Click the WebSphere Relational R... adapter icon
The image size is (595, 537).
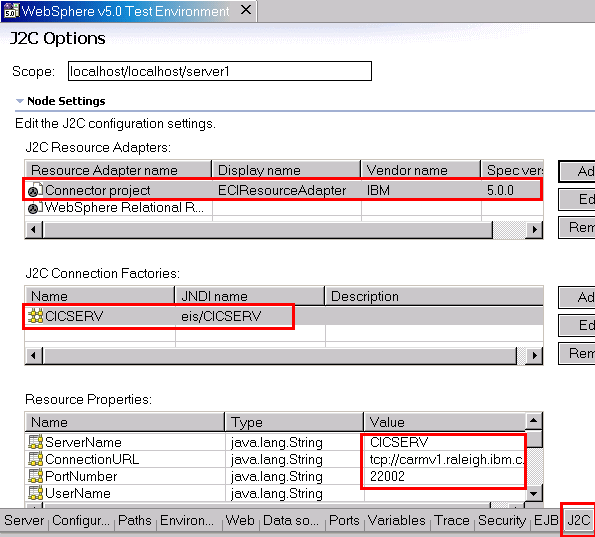[x=35, y=207]
